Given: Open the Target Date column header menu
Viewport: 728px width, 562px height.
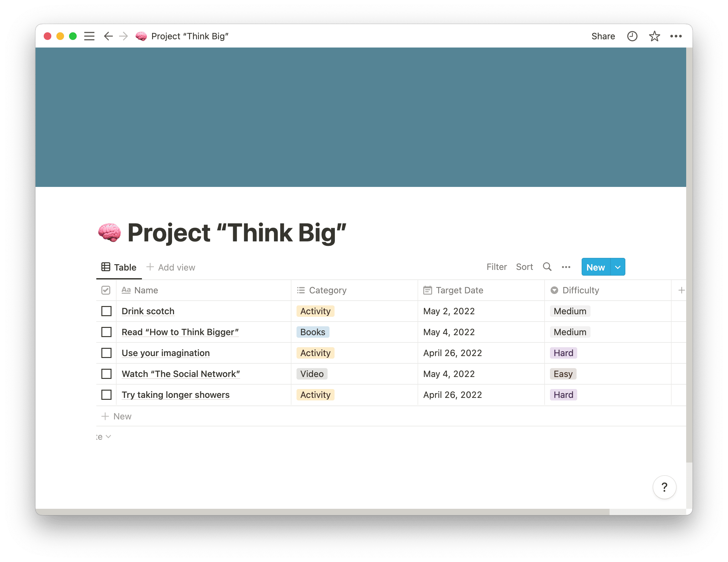Looking at the screenshot, I should [481, 290].
